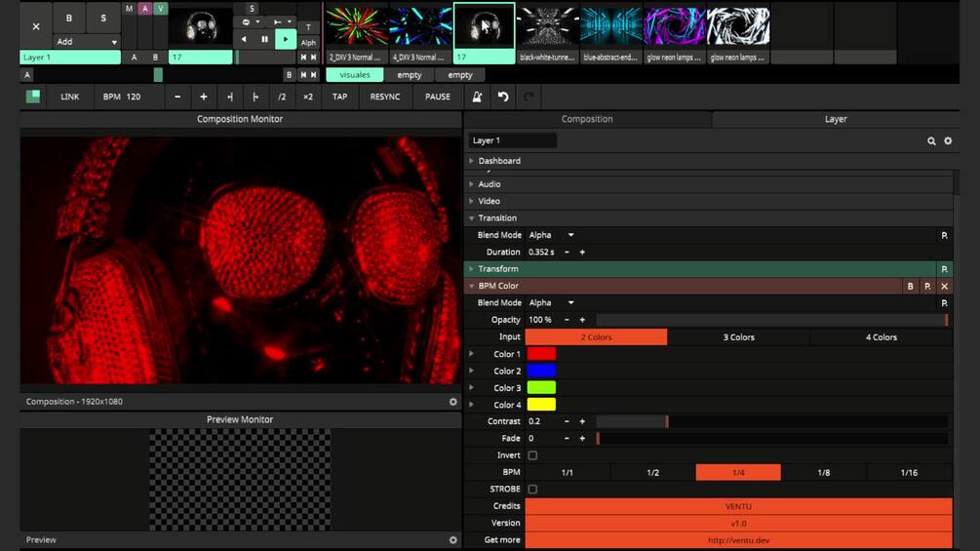Open layer panel settings gear

point(948,141)
